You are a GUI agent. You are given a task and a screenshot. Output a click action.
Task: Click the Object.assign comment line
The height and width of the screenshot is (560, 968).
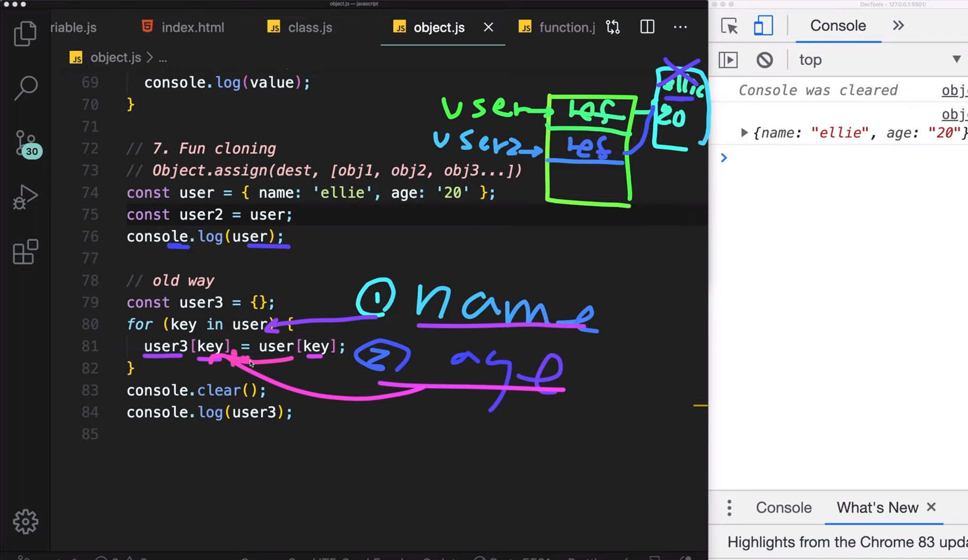pyautogui.click(x=324, y=171)
